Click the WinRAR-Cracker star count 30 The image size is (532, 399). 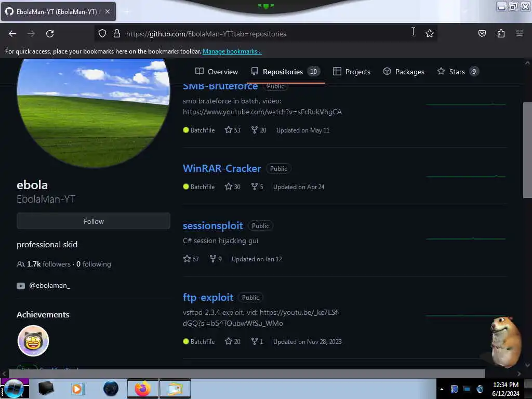tap(232, 187)
